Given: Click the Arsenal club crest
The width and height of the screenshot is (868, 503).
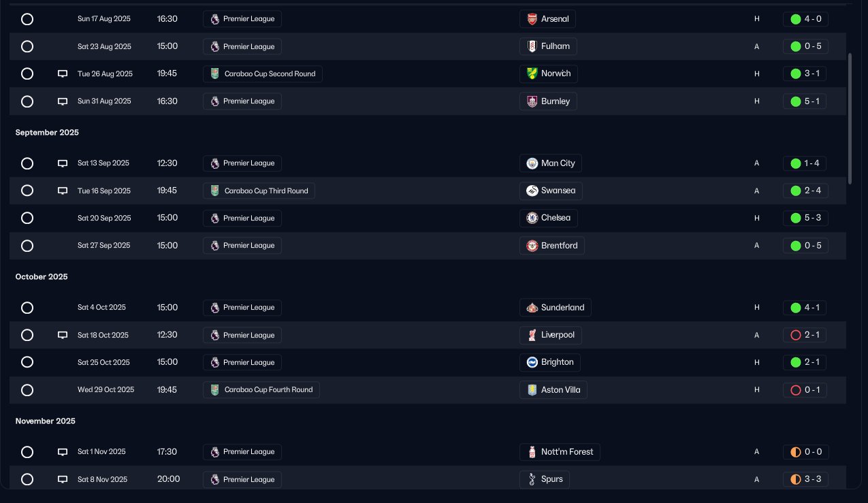Looking at the screenshot, I should coord(532,19).
